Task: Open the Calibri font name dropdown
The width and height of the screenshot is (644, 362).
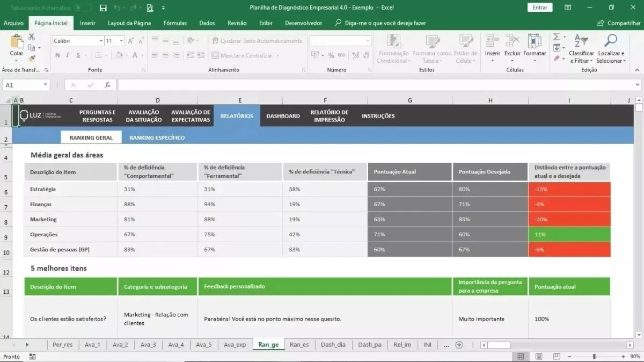Action: (x=101, y=41)
